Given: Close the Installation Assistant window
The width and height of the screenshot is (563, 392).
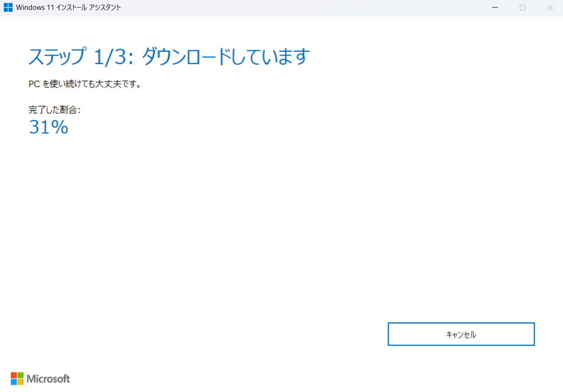Looking at the screenshot, I should [550, 8].
